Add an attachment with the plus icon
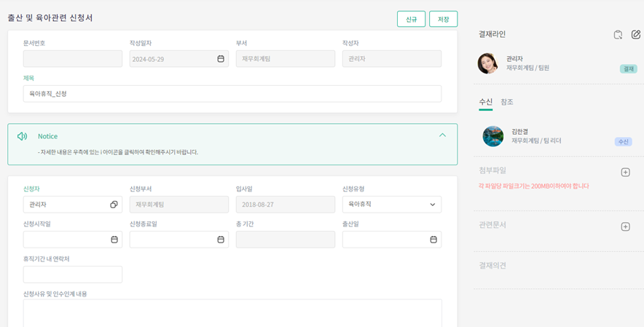Screen dimensions: 644x327 625,173
